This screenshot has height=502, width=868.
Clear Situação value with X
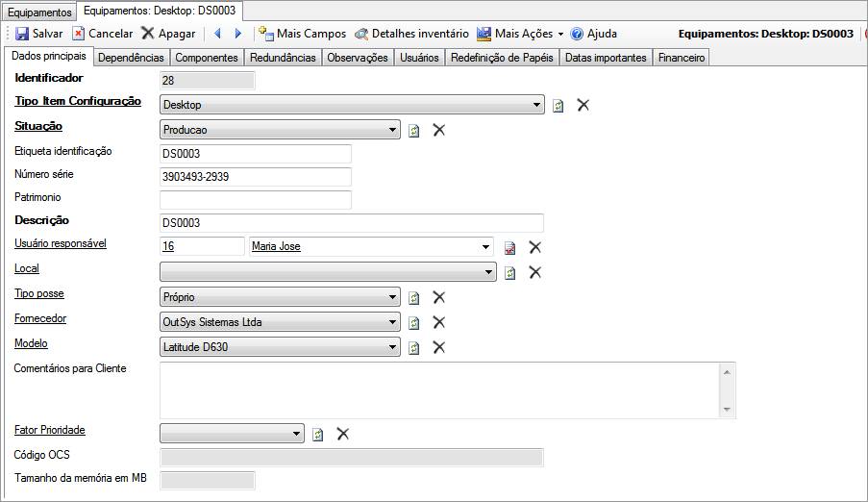(439, 130)
